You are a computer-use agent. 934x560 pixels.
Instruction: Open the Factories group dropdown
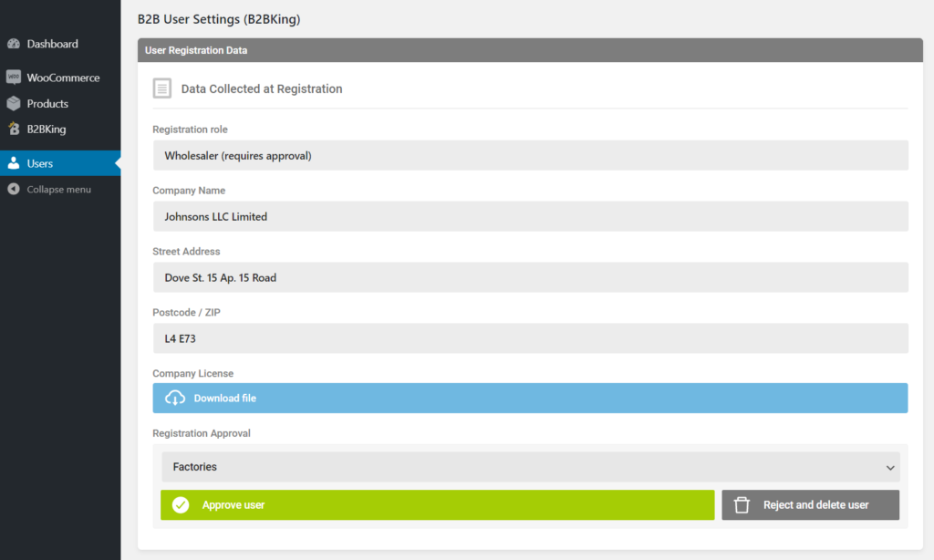click(530, 466)
